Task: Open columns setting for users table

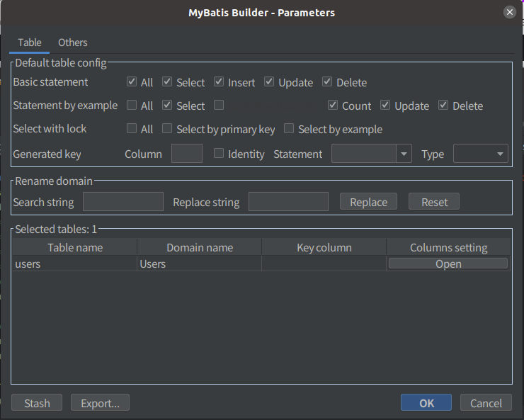Action: 448,263
